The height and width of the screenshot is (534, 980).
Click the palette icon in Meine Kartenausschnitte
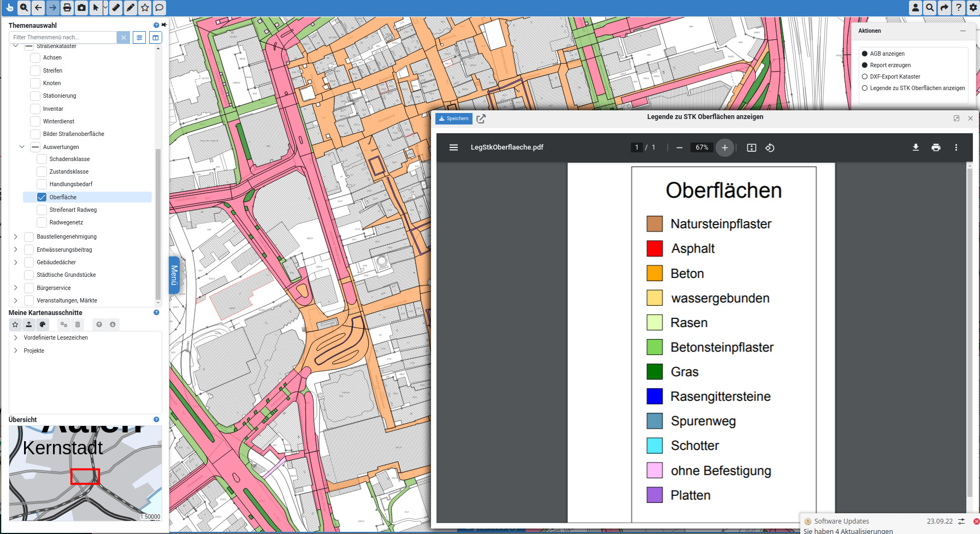43,324
